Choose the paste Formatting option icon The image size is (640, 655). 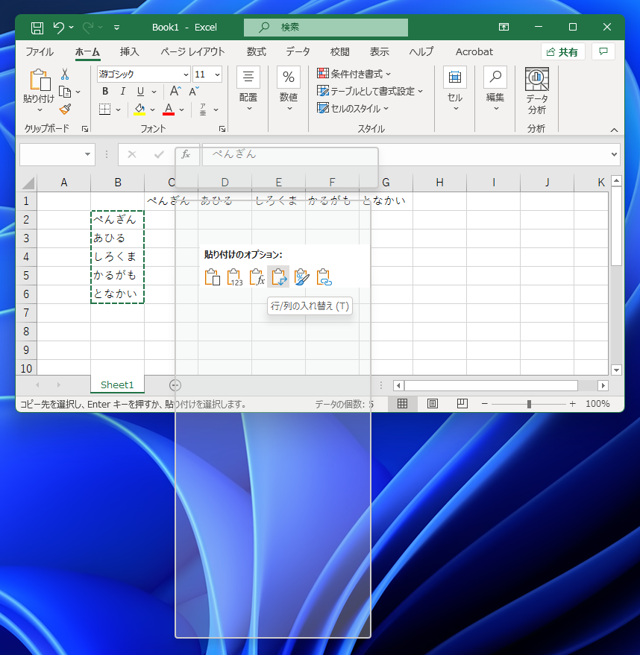click(301, 277)
